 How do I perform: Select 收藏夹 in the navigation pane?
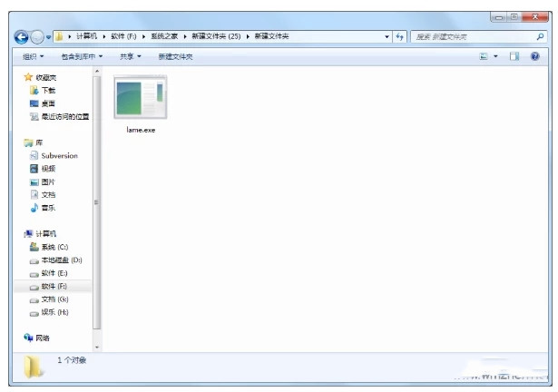tap(46, 78)
